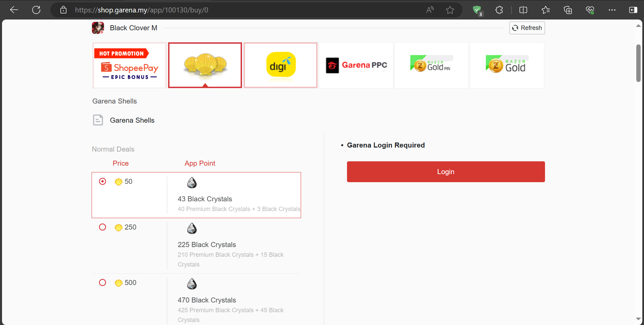
Task: Open the read aloud browser feature
Action: (430, 10)
